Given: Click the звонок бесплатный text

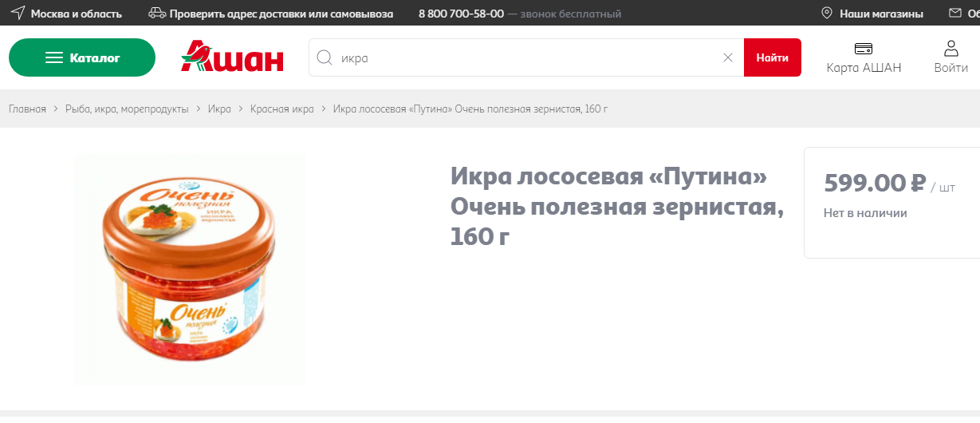Looking at the screenshot, I should pyautogui.click(x=571, y=14).
